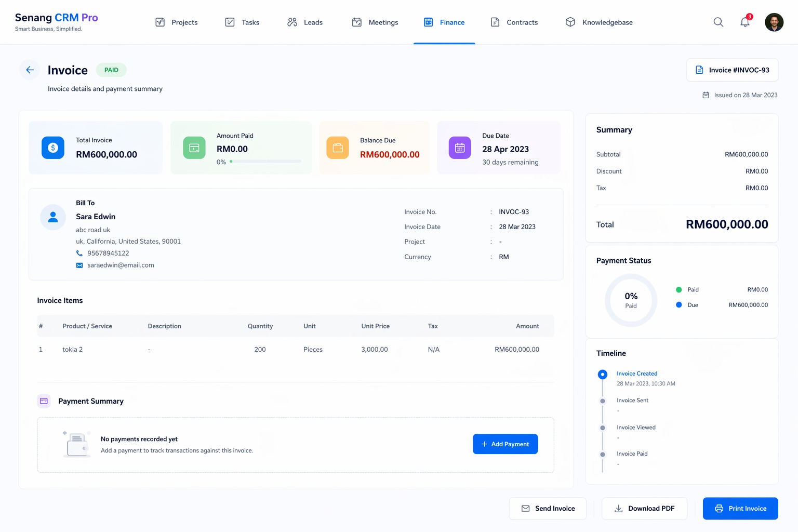Image resolution: width=798 pixels, height=532 pixels.
Task: Click the Bill To person avatar icon
Action: 53,217
